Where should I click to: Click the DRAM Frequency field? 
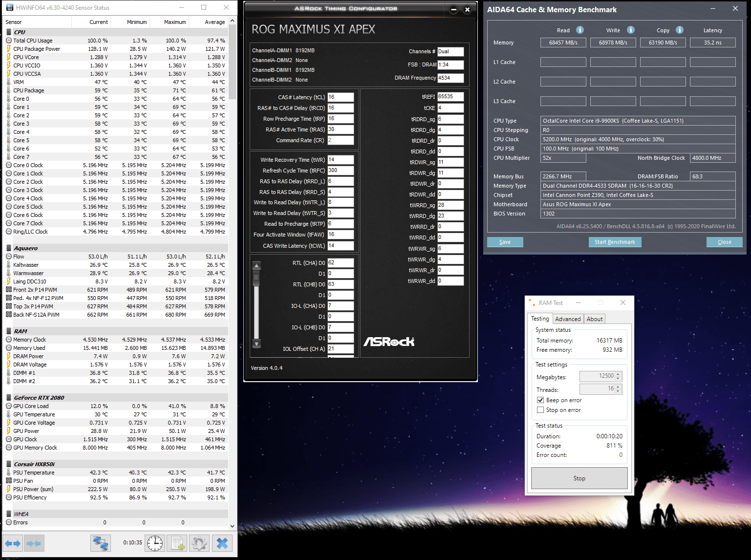point(451,78)
